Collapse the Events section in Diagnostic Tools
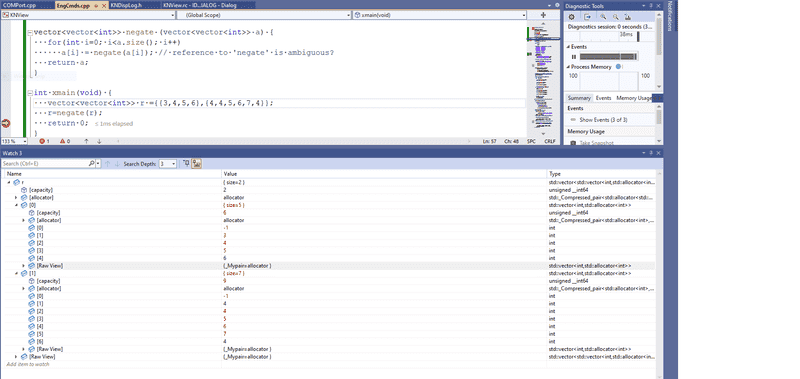 [569, 47]
